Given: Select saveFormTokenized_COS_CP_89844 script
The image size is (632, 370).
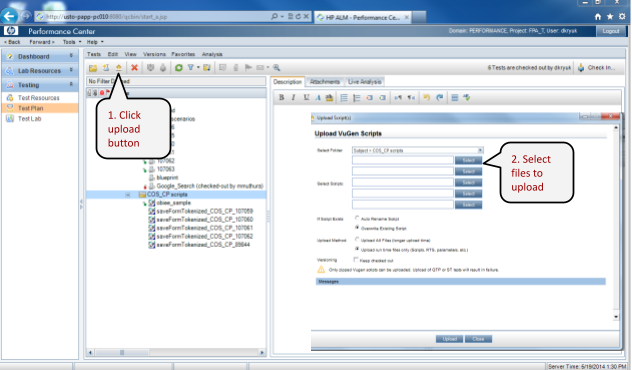Looking at the screenshot, I should coord(203,245).
